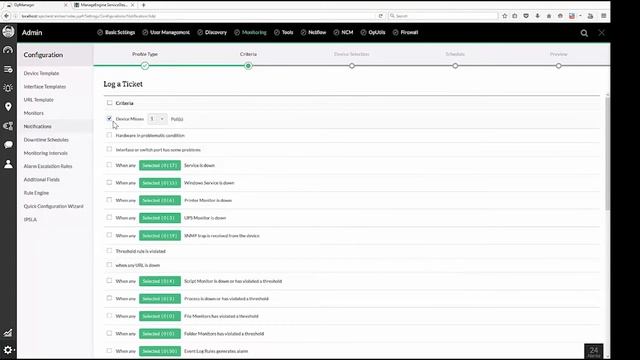Open Selected dropdown for UPS Monitor is down
The height and width of the screenshot is (360, 640).
pos(160,218)
